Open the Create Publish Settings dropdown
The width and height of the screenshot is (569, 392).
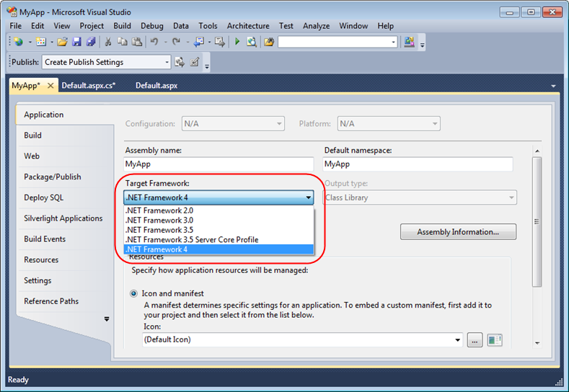tap(167, 63)
